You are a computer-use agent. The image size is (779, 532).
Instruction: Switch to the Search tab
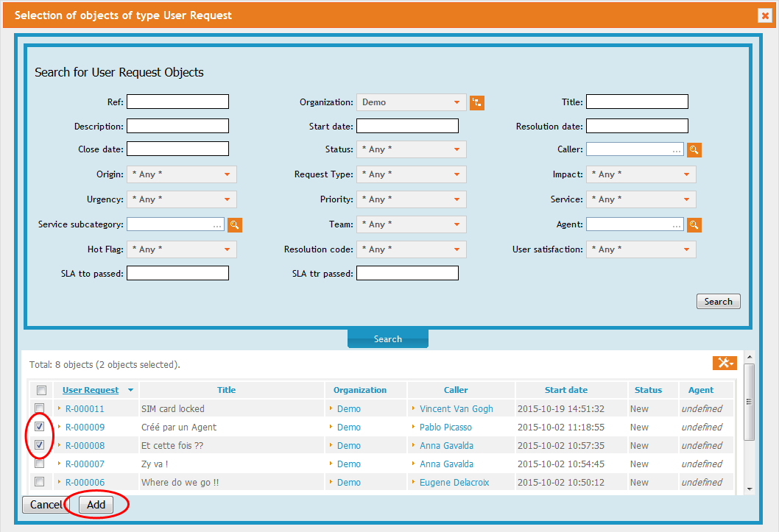point(387,338)
